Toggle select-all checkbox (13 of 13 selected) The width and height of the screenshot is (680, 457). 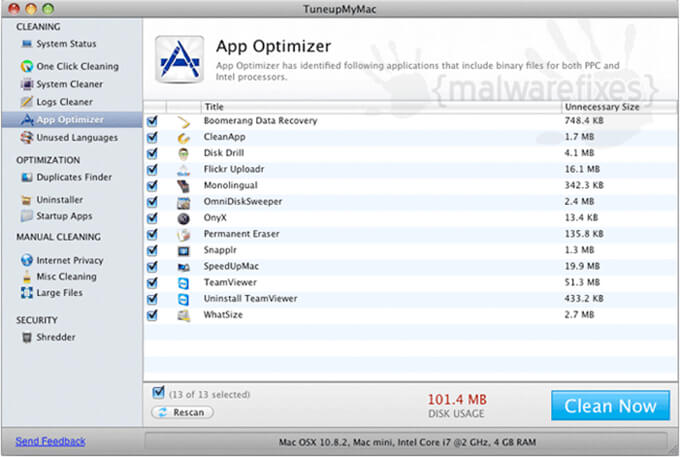click(x=159, y=392)
